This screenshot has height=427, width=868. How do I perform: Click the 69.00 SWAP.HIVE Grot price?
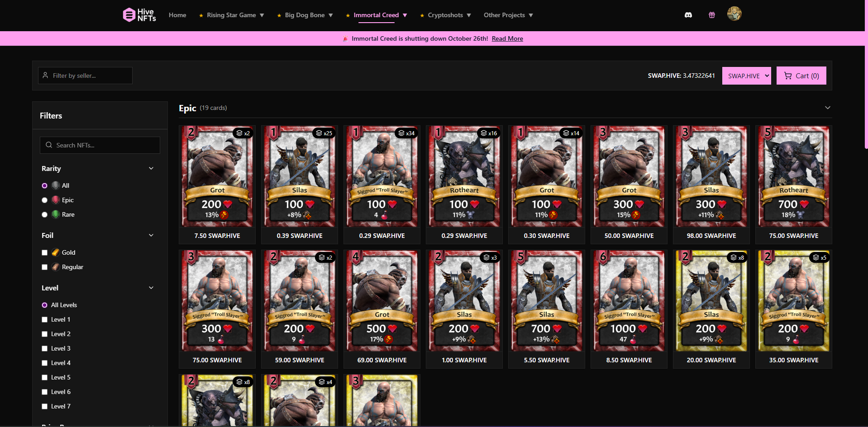pos(382,360)
